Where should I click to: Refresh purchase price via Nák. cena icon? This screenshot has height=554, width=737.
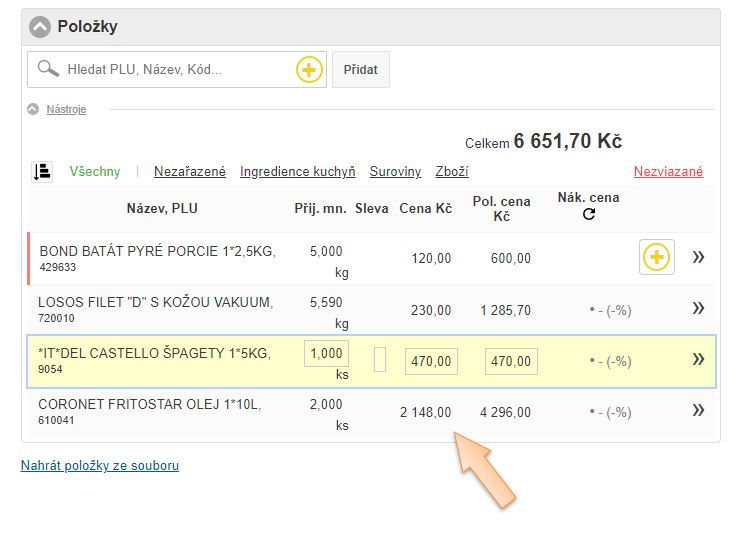588,214
